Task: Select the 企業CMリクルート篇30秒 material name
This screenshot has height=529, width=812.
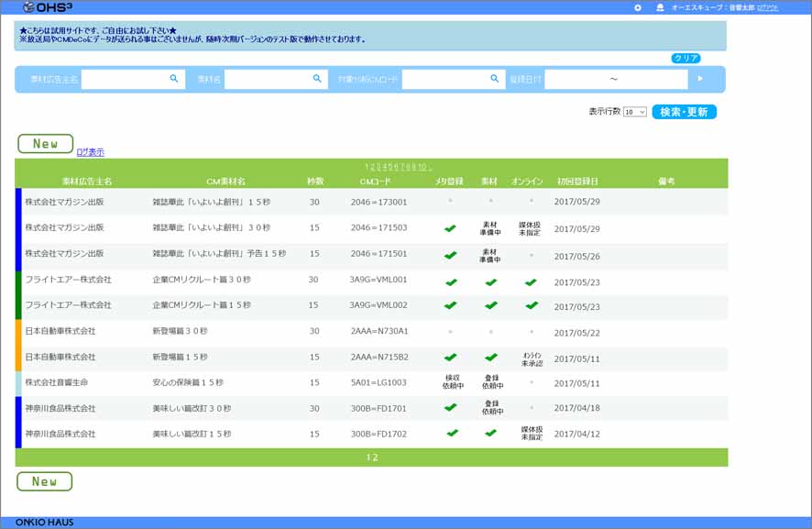Action: 202,280
